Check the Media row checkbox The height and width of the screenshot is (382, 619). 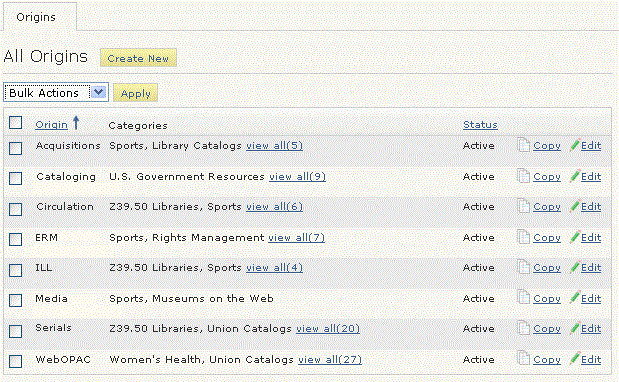pos(16,300)
